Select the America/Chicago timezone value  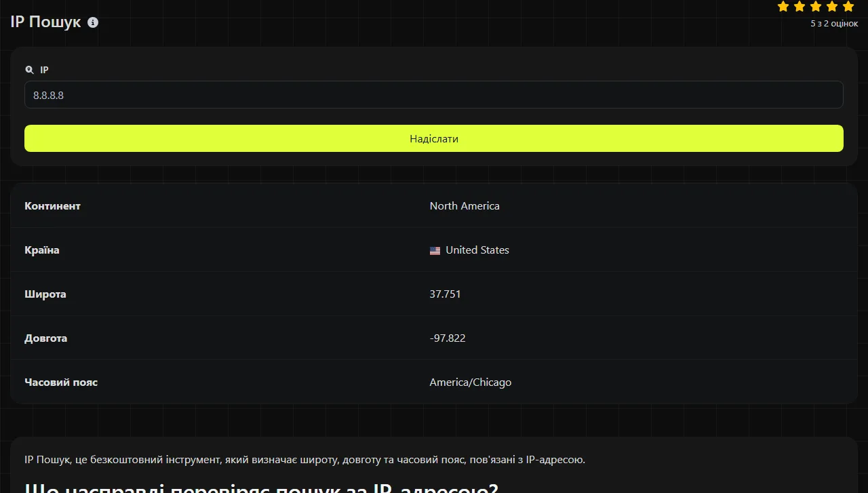pos(471,382)
